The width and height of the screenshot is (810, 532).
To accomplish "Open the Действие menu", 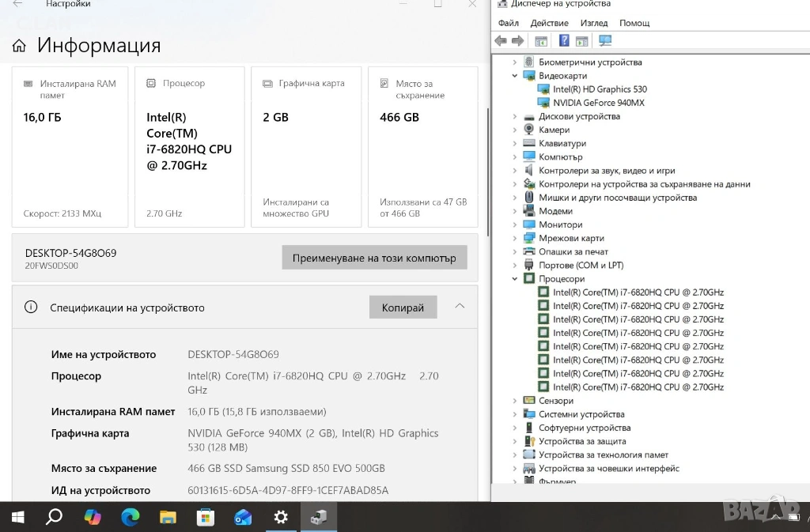I will tap(549, 23).
